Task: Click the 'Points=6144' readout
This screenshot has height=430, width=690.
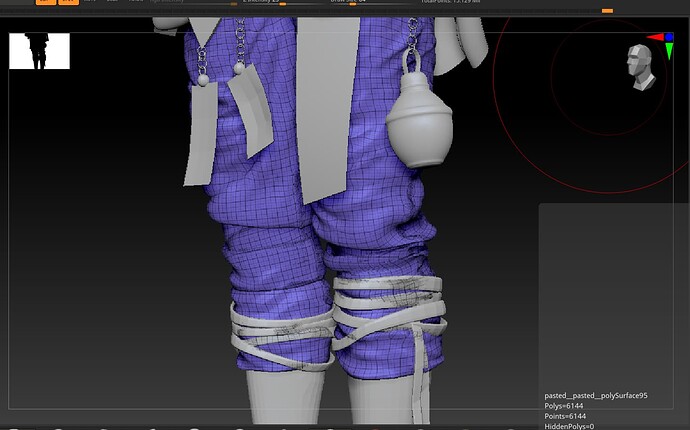Action: tap(565, 416)
